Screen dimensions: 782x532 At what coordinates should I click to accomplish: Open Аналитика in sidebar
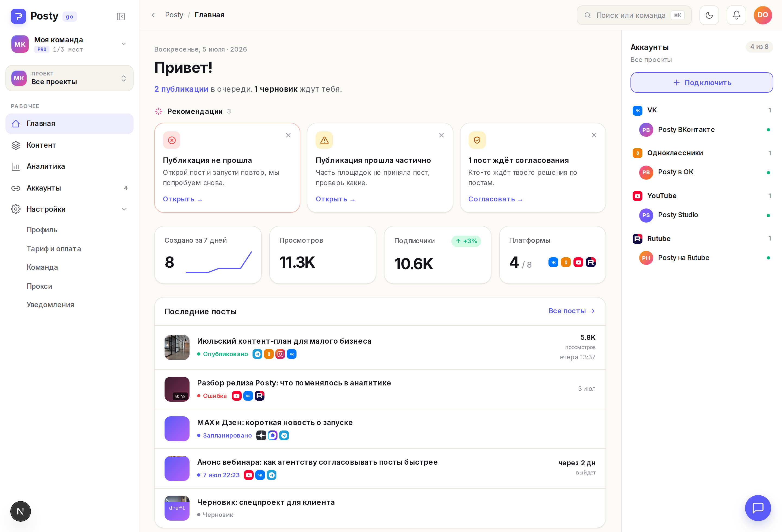coord(69,166)
